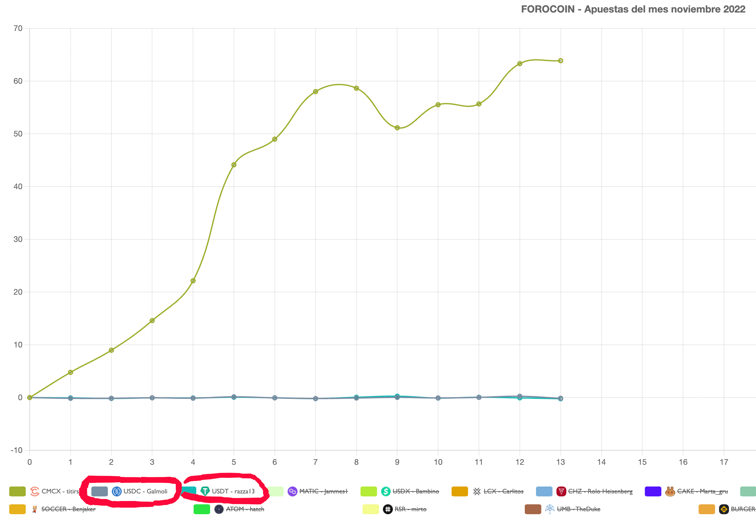
Task: Click the CAKE bunny logo icon
Action: coord(670,491)
